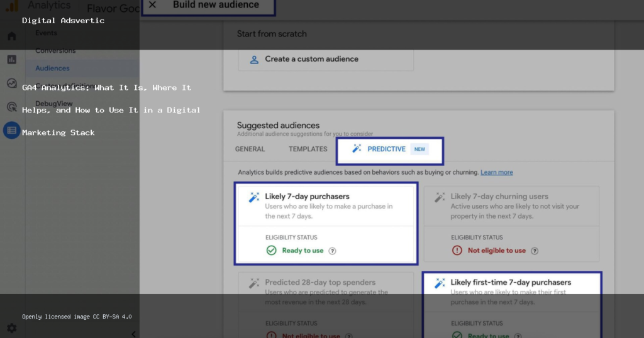The width and height of the screenshot is (644, 338).
Task: Select Likely 7-day churning users card
Action: coord(511,224)
